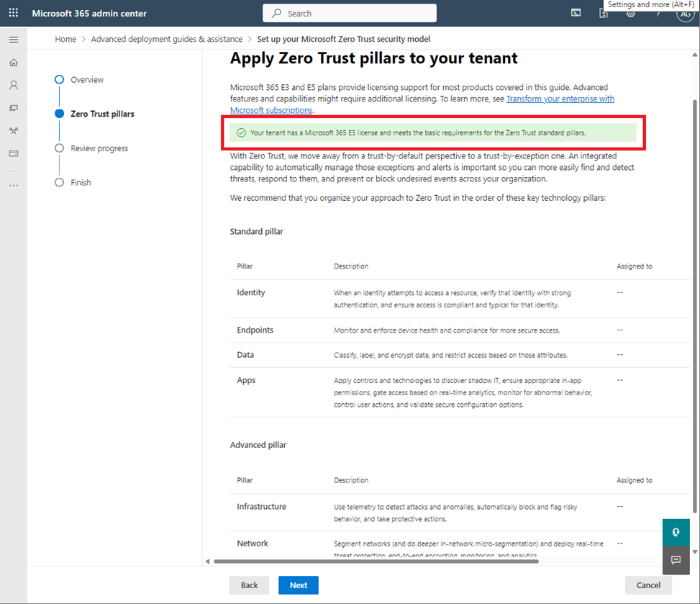
Task: Click the horizontal scrollbar under tables
Action: [x=376, y=561]
